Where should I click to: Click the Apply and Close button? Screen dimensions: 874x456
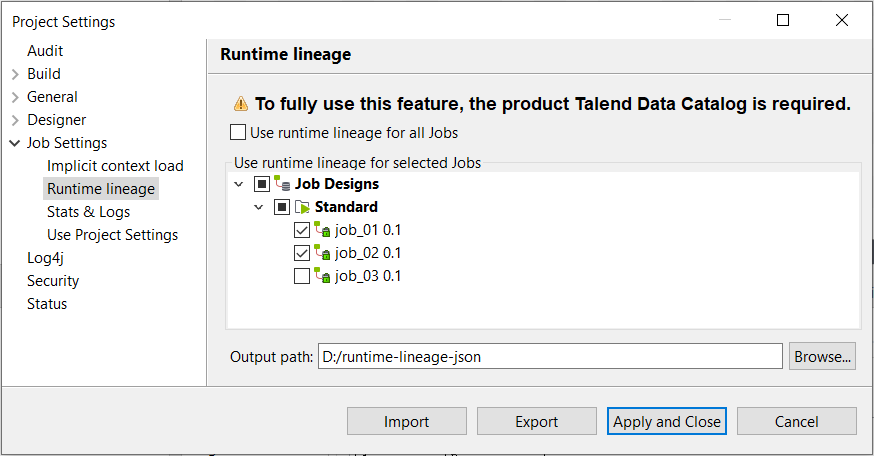coord(667,421)
